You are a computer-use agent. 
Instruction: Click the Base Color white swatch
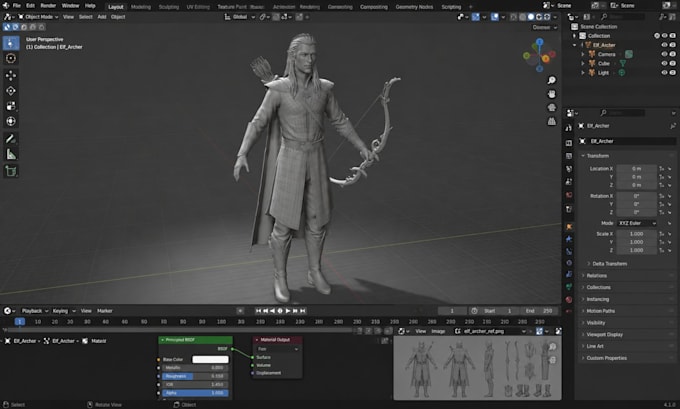point(210,359)
